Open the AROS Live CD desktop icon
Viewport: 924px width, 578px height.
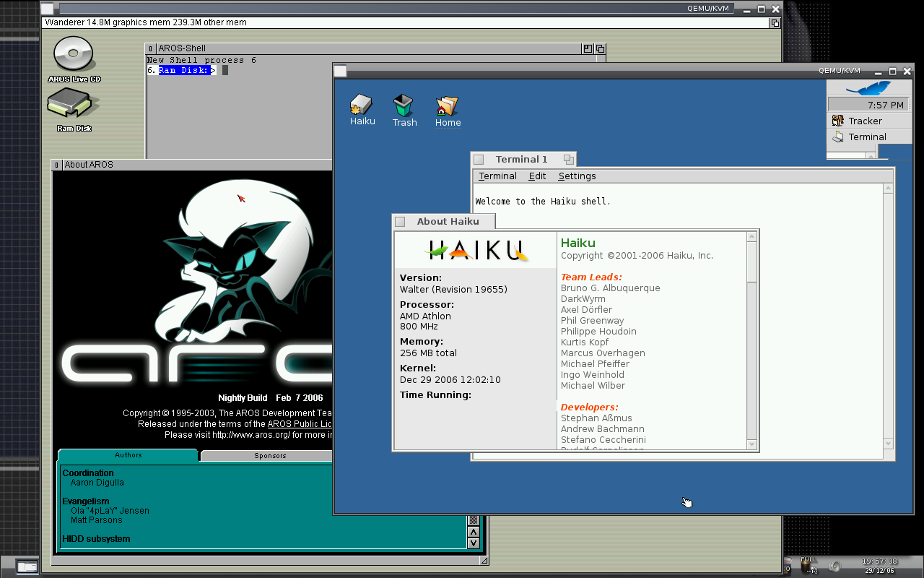[74, 55]
